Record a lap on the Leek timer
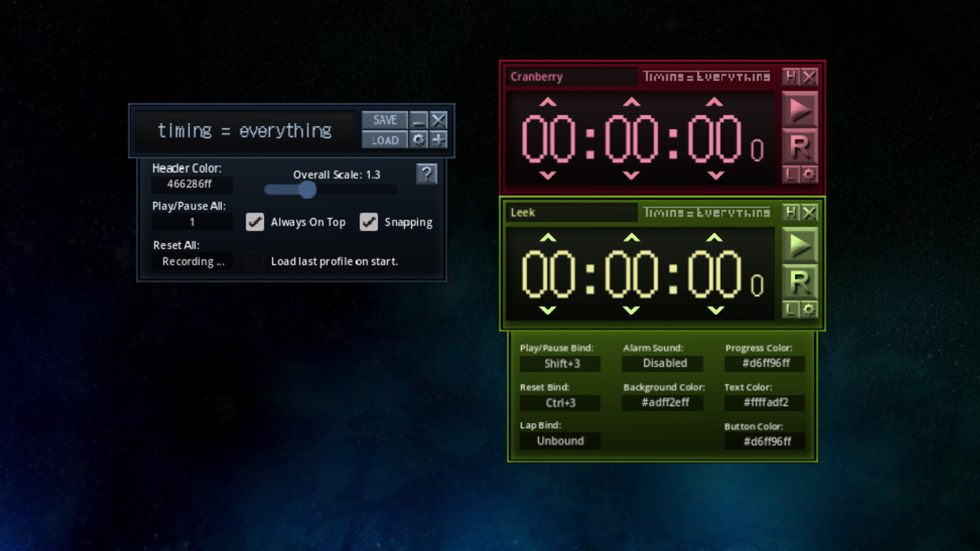Viewport: 980px width, 551px height. click(x=791, y=310)
